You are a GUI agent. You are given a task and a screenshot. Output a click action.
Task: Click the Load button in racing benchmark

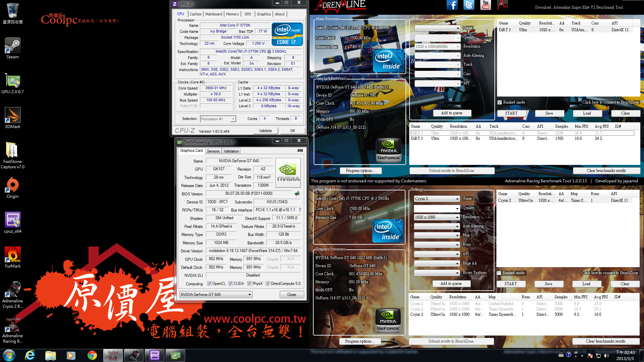point(587,113)
